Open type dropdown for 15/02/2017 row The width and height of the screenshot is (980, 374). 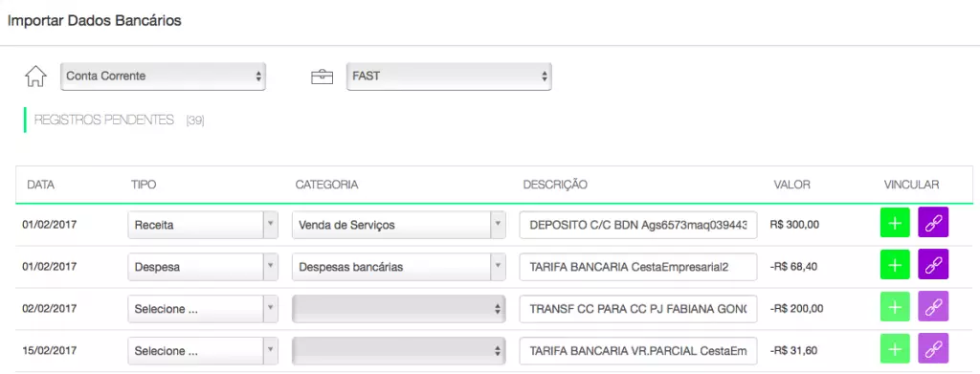click(203, 351)
